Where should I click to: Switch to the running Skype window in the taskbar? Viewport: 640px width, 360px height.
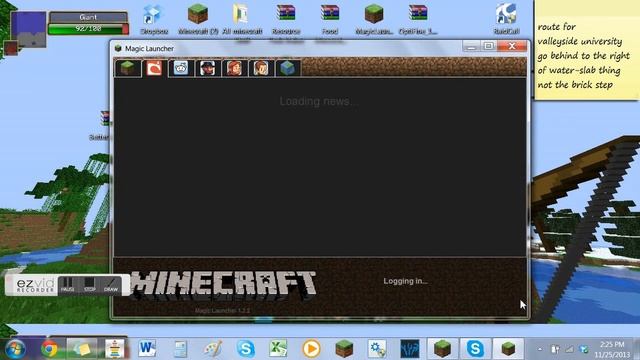(x=475, y=349)
